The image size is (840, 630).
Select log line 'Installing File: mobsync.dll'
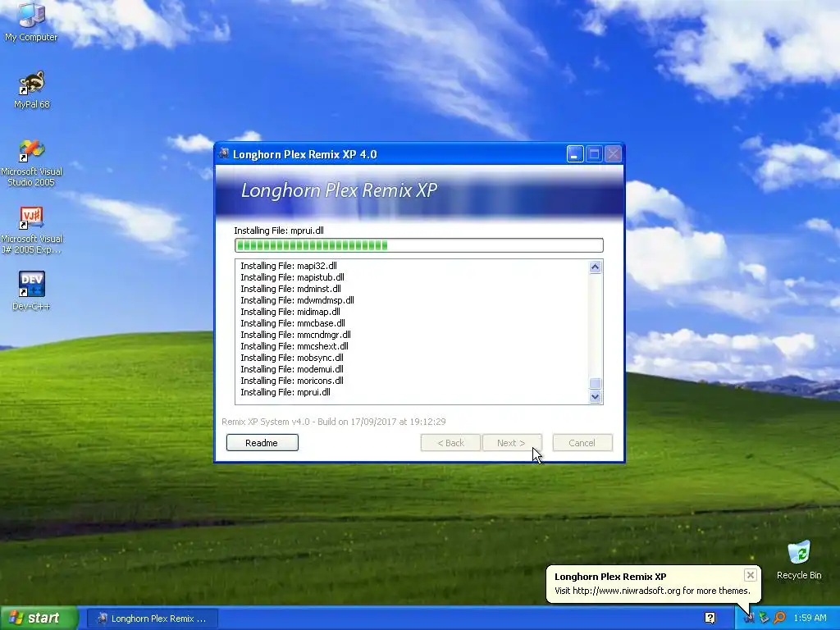pyautogui.click(x=292, y=358)
